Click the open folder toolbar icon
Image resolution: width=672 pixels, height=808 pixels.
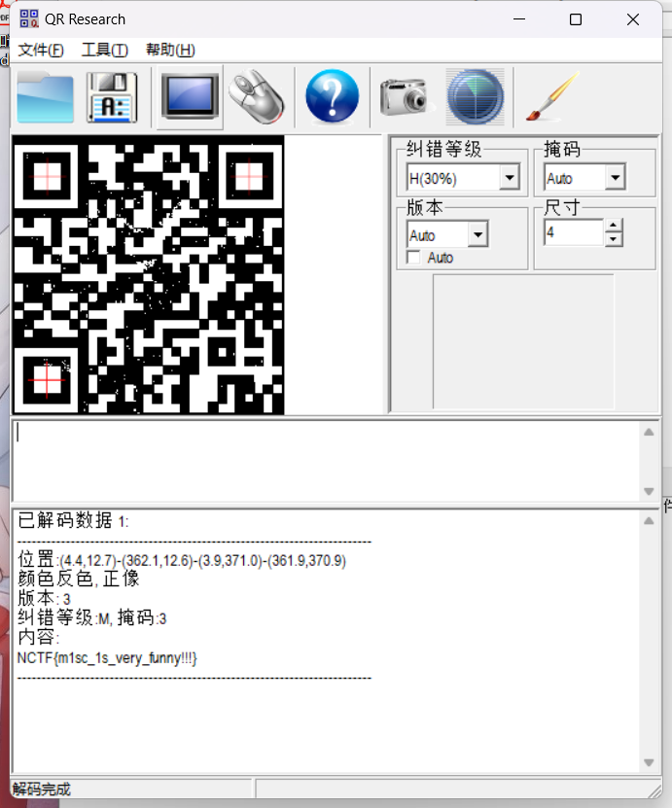pos(45,97)
